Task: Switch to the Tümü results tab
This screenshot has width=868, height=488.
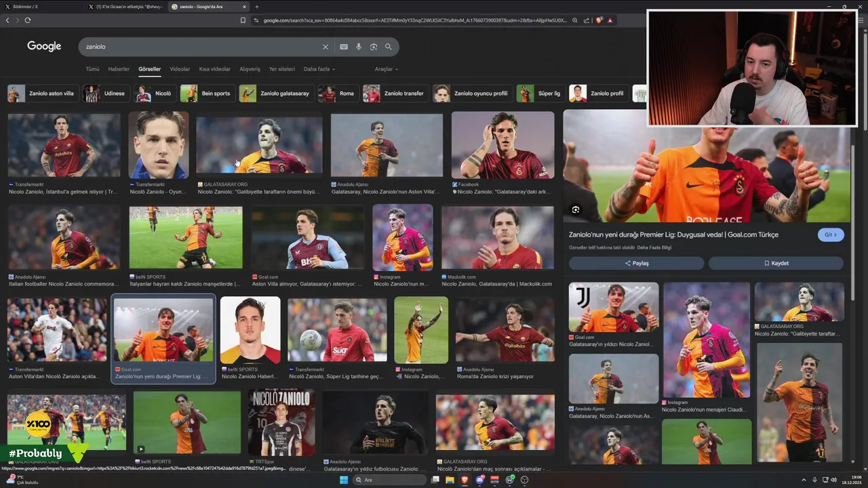Action: tap(92, 69)
